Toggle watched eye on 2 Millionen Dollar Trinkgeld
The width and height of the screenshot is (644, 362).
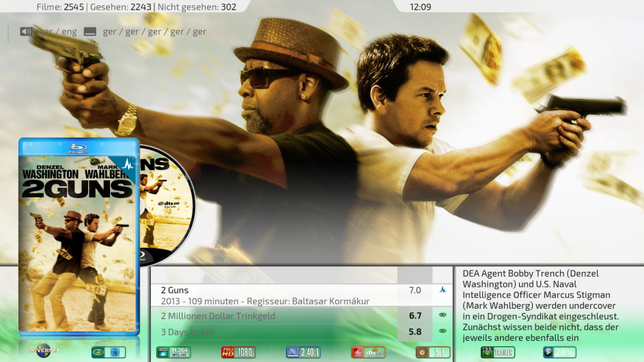click(443, 315)
